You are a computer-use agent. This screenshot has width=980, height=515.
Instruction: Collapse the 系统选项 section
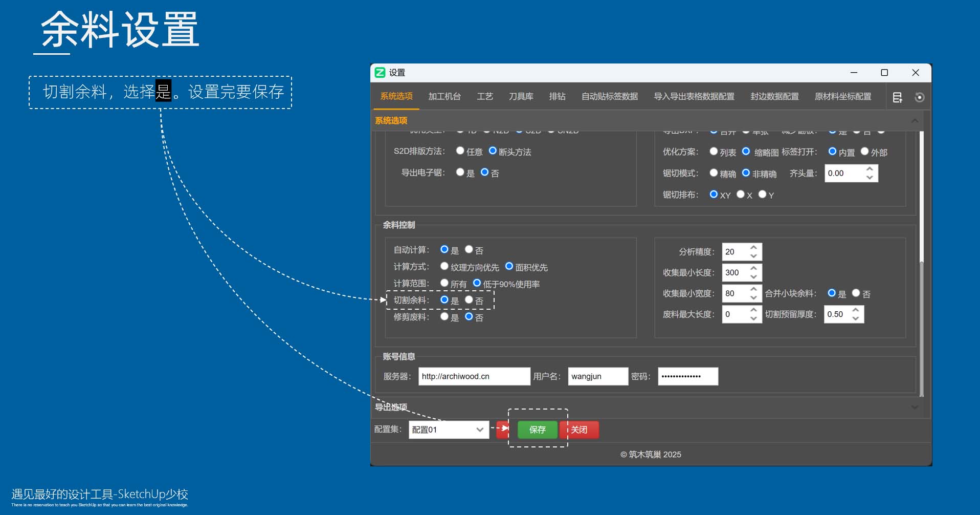(915, 121)
